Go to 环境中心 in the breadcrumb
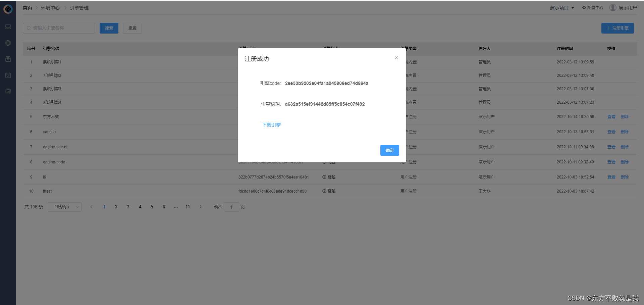 [50, 7]
